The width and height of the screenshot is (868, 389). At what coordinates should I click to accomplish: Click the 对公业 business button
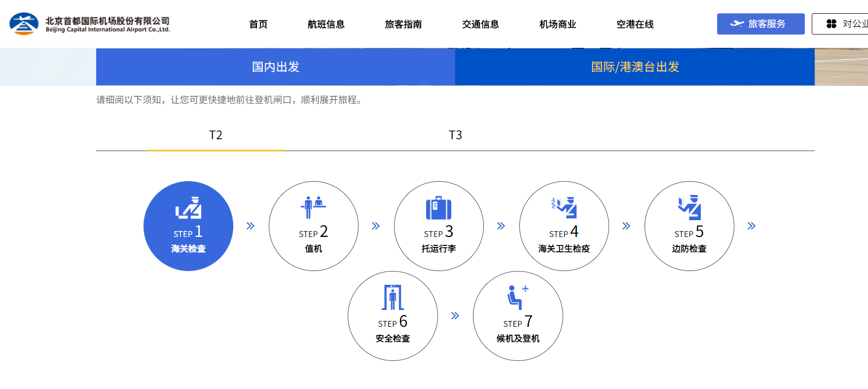840,24
